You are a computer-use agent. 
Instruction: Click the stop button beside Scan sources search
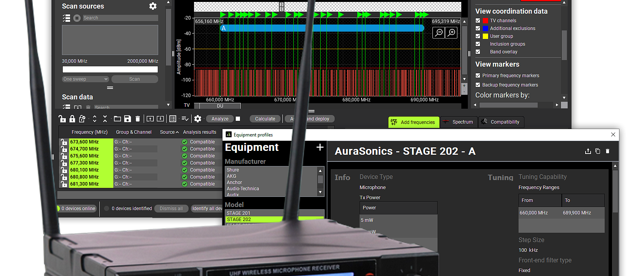click(77, 18)
